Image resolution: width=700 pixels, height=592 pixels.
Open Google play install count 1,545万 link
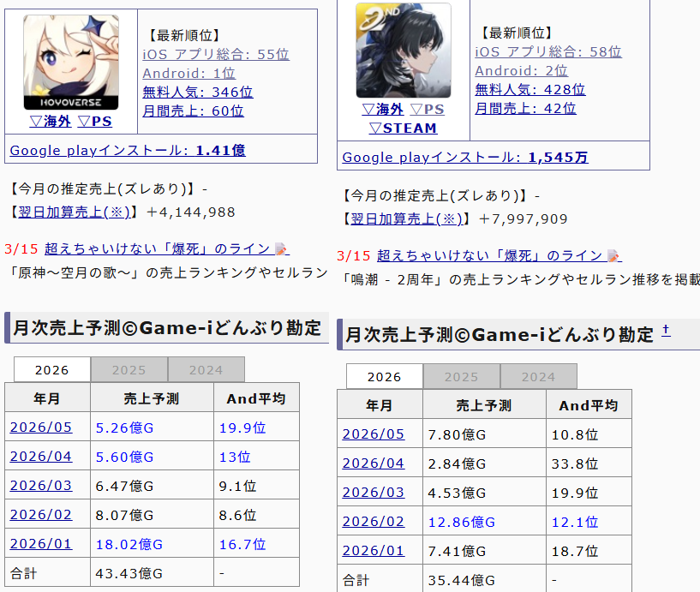coord(465,157)
